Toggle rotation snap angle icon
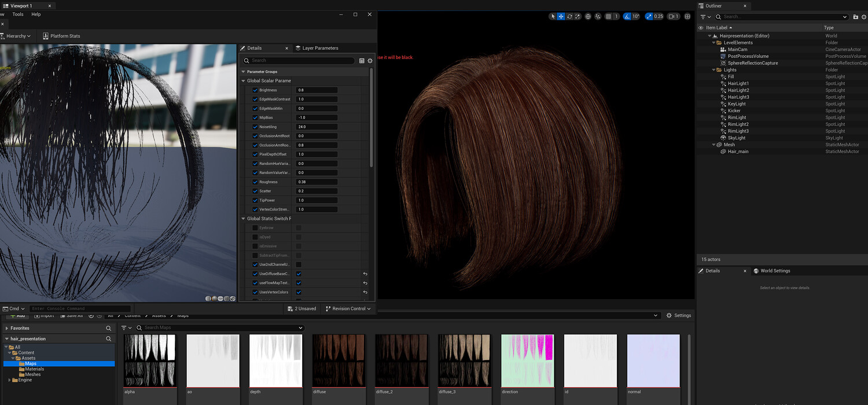This screenshot has height=405, width=868. (628, 17)
